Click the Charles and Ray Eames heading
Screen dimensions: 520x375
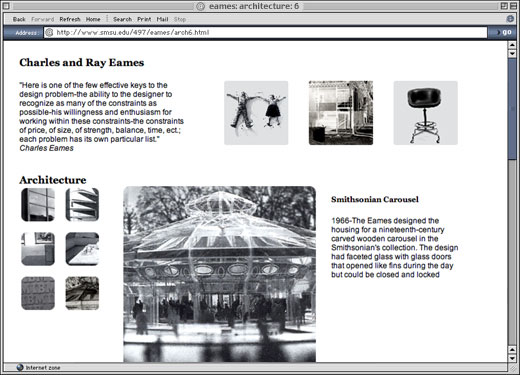click(82, 62)
